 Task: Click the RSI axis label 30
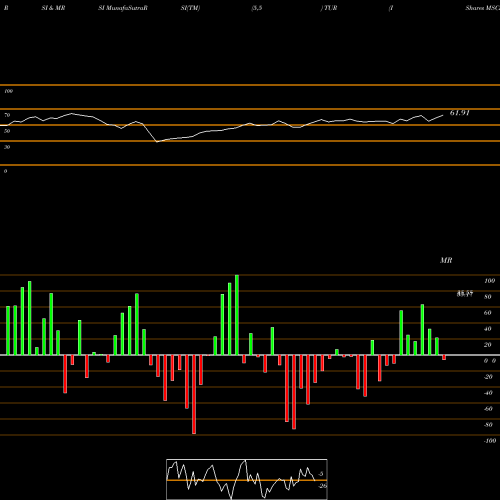(x=7, y=147)
